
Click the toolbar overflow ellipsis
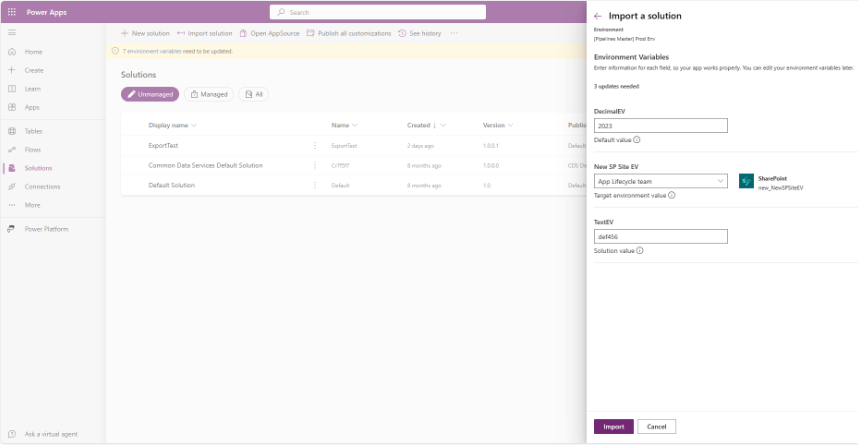(454, 33)
